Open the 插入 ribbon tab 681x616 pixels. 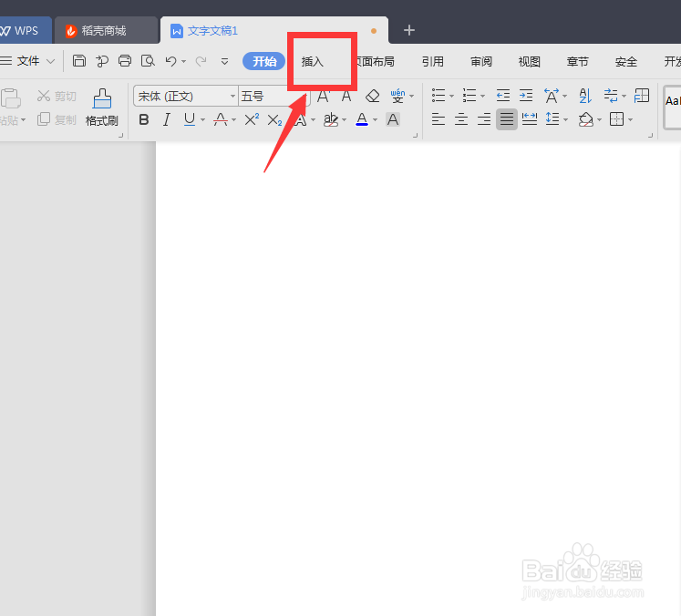313,62
